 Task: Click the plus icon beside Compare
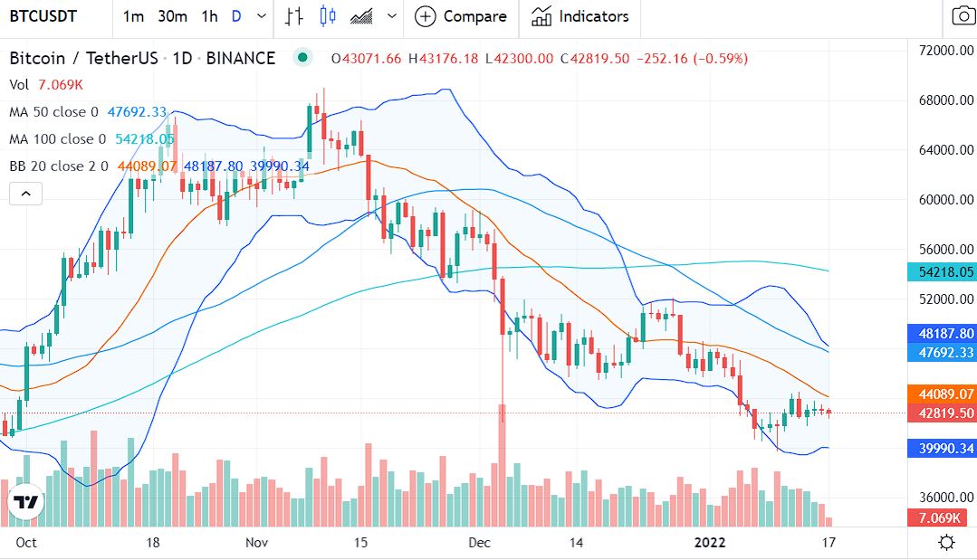pyautogui.click(x=426, y=16)
